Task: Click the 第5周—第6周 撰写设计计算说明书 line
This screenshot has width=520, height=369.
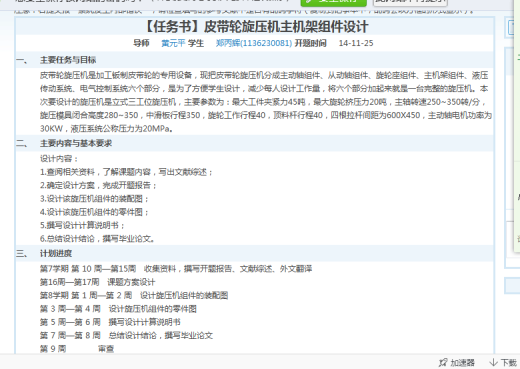Action: (x=110, y=322)
